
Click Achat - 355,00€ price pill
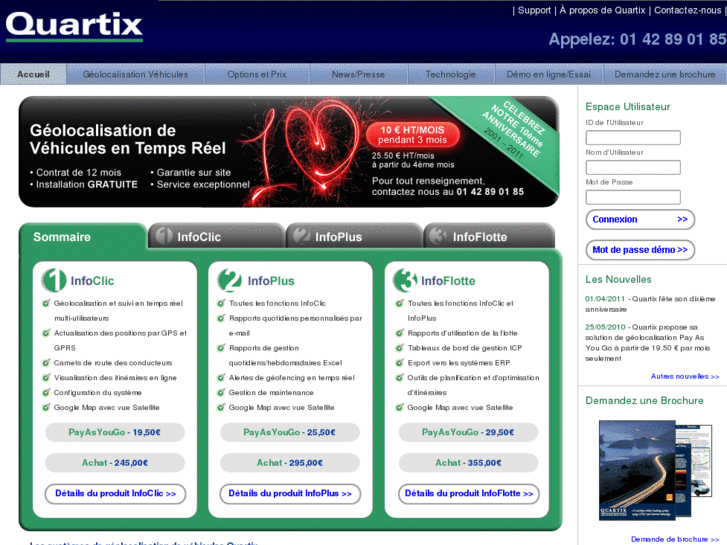point(468,462)
